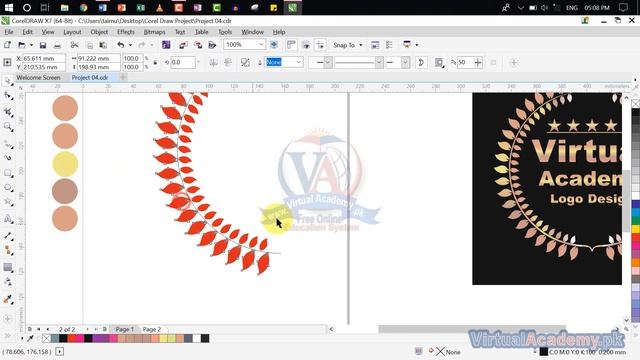Switch to Welcome Screen tab
The image size is (640, 360).
(38, 77)
